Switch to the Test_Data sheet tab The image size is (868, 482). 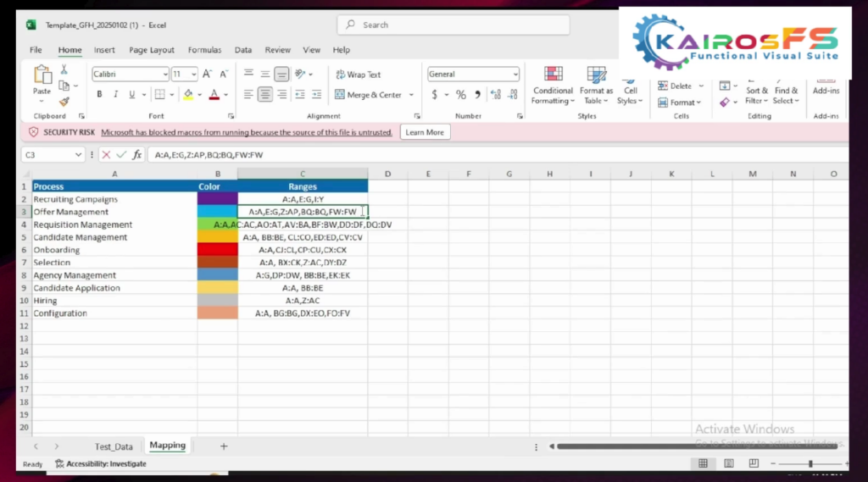click(114, 446)
